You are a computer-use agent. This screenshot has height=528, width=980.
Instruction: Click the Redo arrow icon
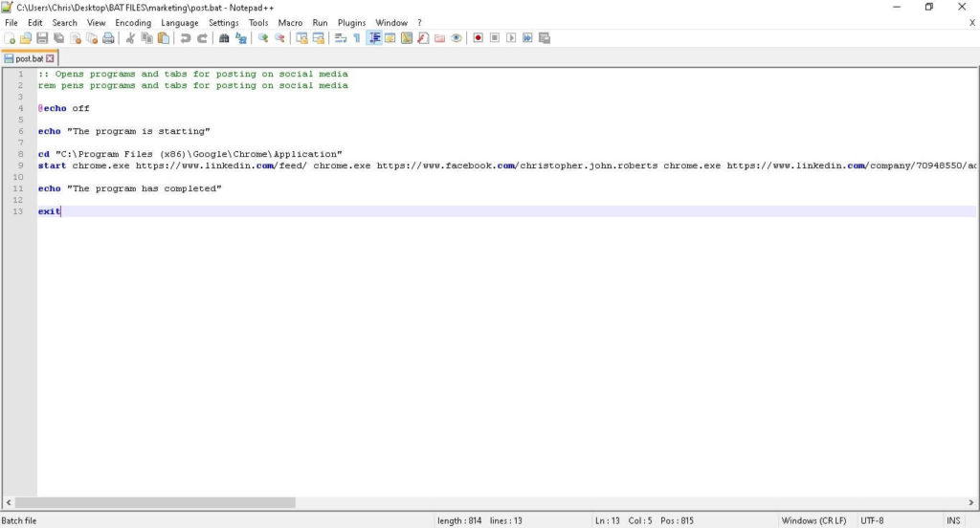[202, 38]
